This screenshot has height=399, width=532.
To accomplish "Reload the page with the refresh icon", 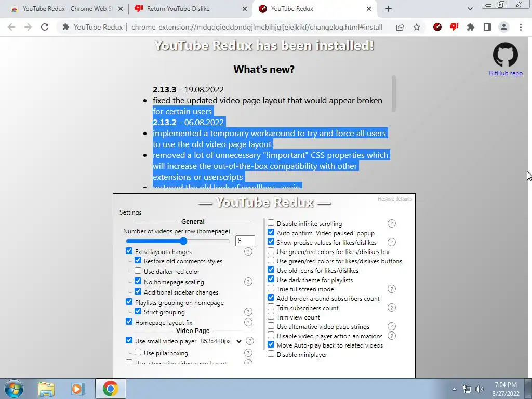I will pyautogui.click(x=45, y=27).
